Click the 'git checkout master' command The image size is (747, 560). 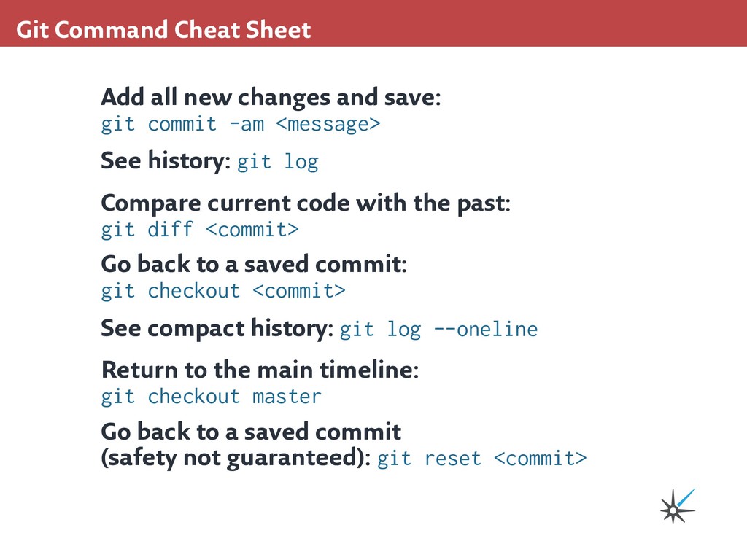click(x=211, y=397)
